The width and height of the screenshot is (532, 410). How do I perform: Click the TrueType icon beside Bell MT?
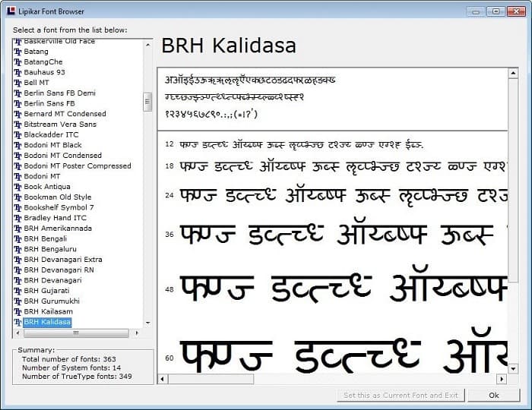18,83
